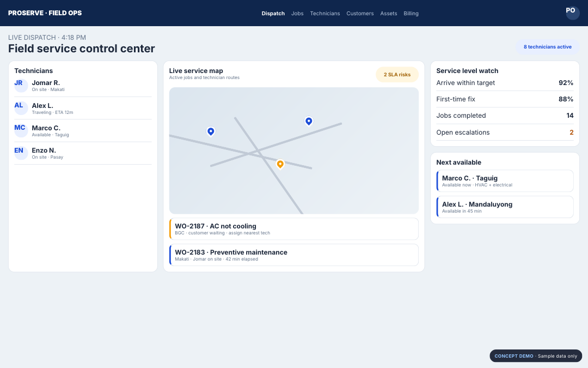Click the Live service map heading

coord(196,70)
